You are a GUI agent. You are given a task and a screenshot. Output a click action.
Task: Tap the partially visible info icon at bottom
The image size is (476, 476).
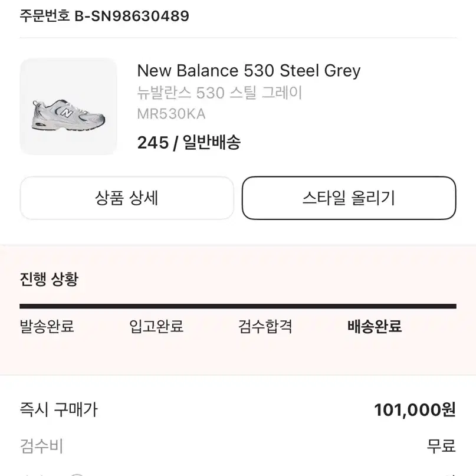tap(77, 474)
